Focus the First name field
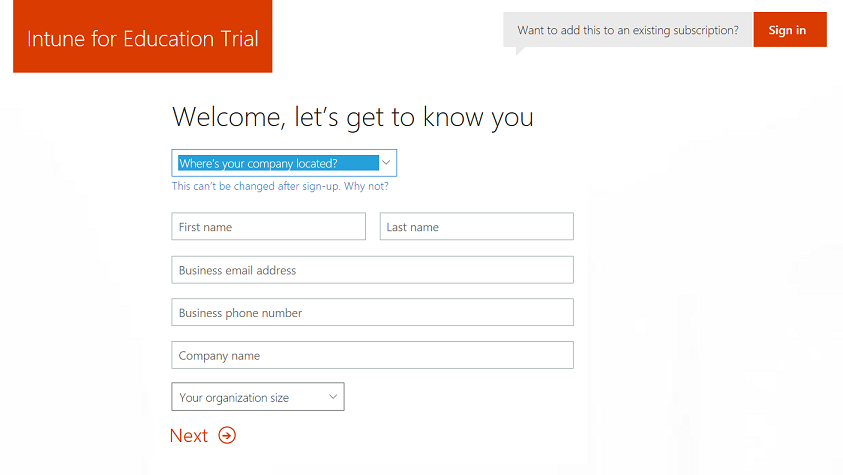Image resolution: width=843 pixels, height=475 pixels. [268, 227]
